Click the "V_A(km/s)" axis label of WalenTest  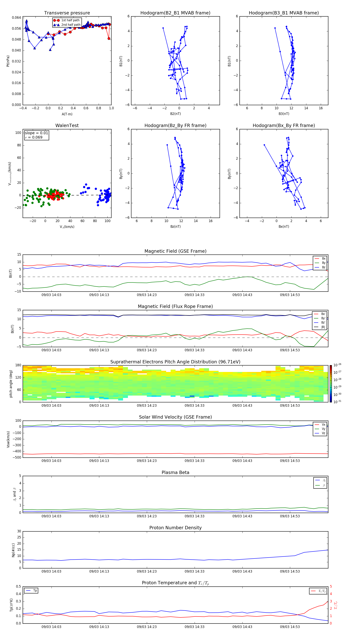tap(67, 227)
